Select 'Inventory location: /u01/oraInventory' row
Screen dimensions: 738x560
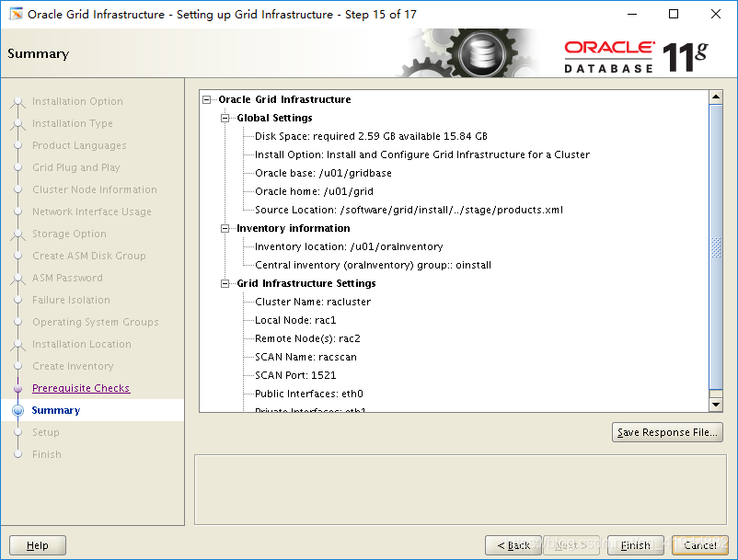[x=349, y=246]
